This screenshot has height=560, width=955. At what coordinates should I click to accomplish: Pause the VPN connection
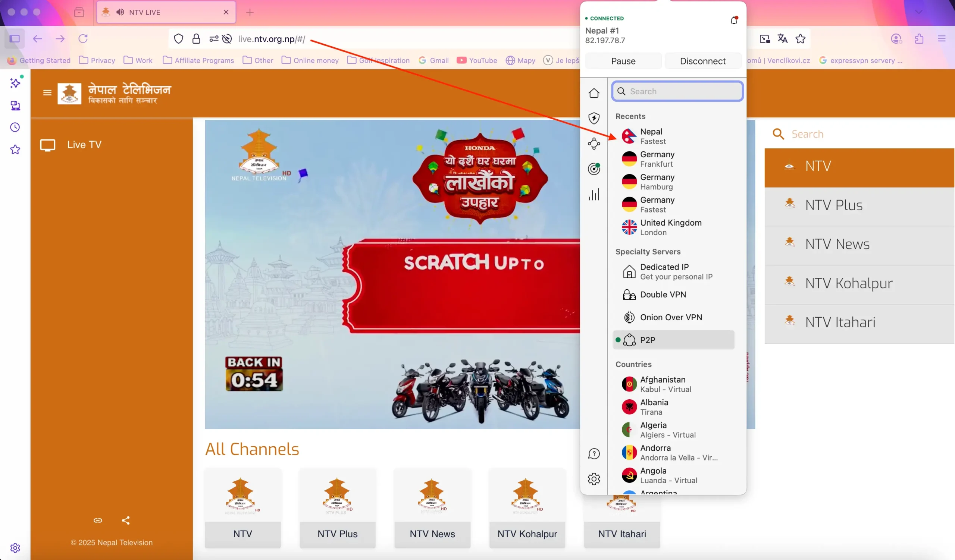(x=623, y=61)
